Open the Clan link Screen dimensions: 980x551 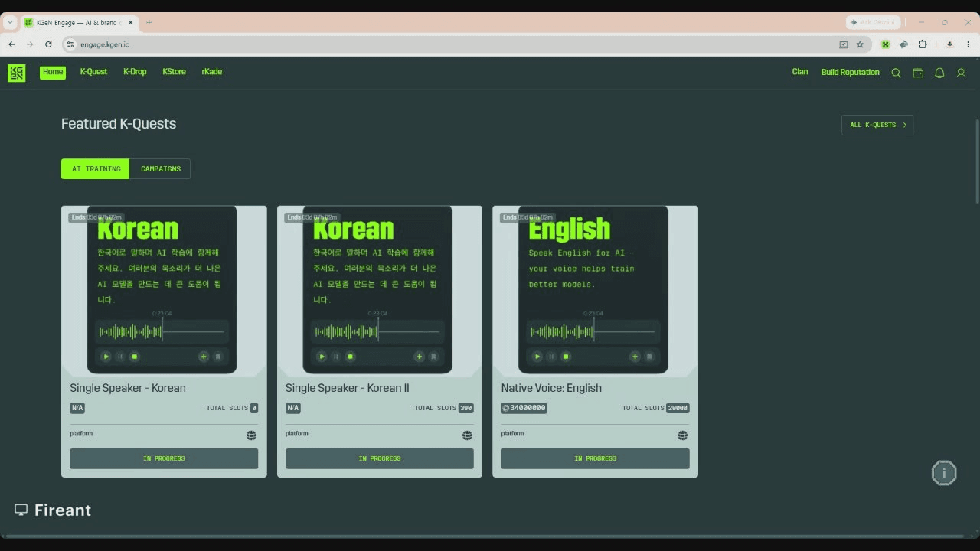tap(800, 72)
